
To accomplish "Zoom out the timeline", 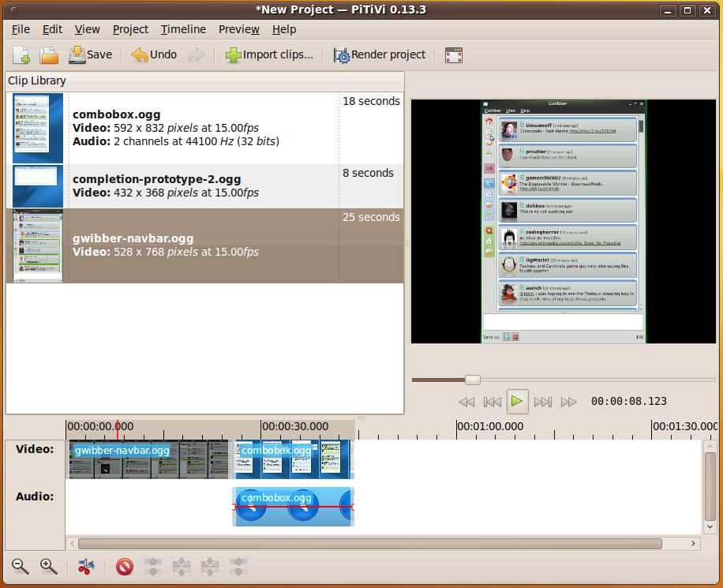I will coord(21,567).
